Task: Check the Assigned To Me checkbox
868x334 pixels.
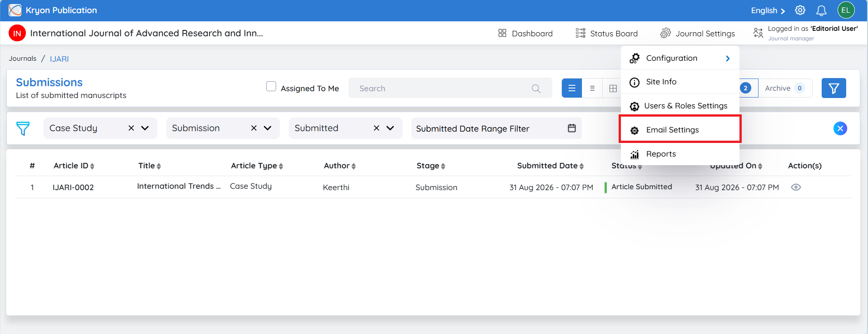Action: click(271, 86)
